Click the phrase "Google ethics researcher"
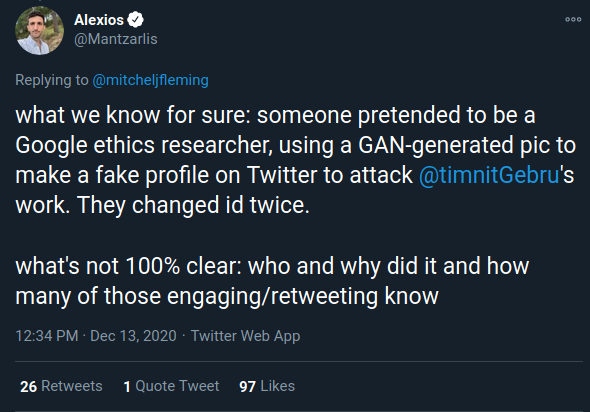Image resolution: width=590 pixels, height=412 pixels. pyautogui.click(x=144, y=145)
